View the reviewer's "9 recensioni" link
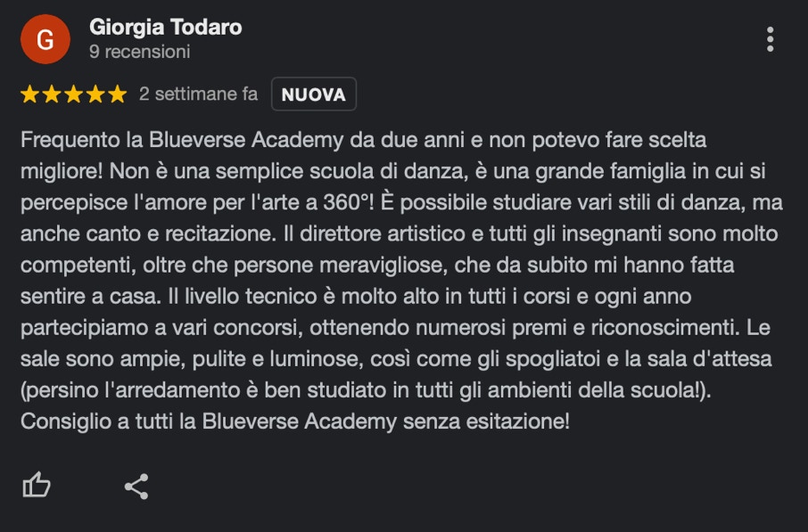This screenshot has width=808, height=532. pos(140,52)
